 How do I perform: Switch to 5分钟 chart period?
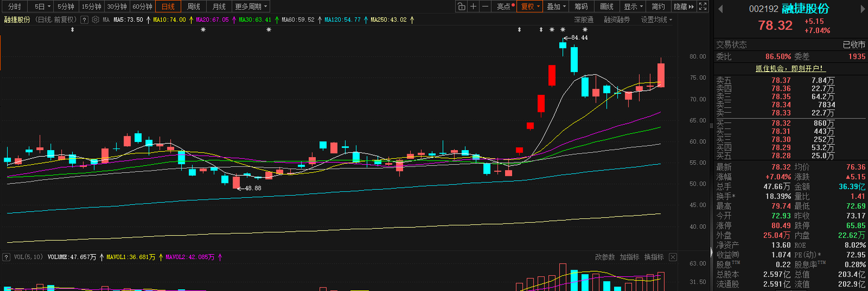point(65,7)
